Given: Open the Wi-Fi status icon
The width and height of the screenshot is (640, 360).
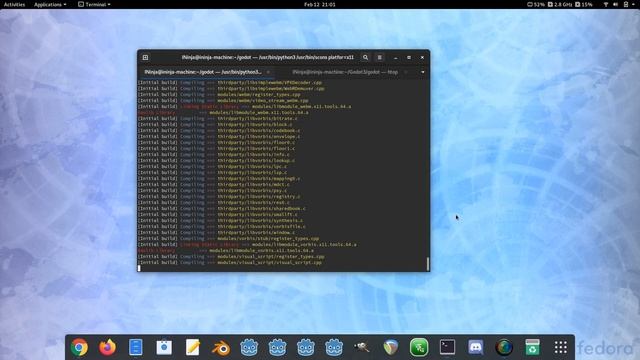Looking at the screenshot, I should pyautogui.click(x=606, y=4).
